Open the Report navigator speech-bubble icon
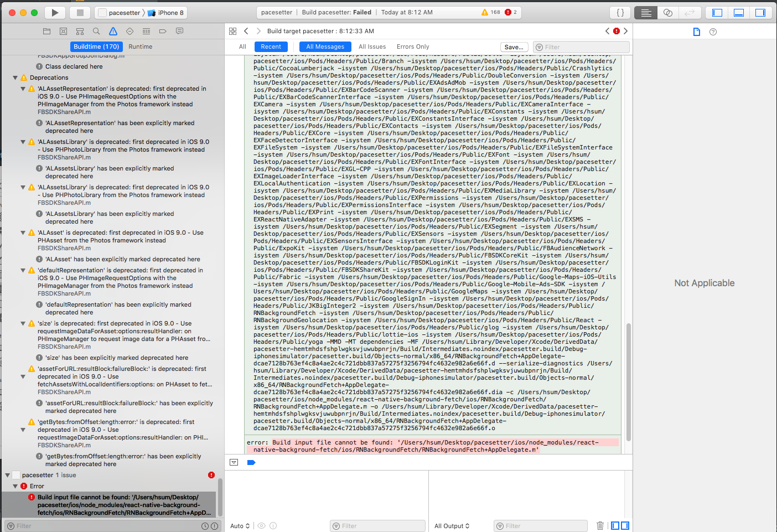777x532 pixels. [179, 32]
